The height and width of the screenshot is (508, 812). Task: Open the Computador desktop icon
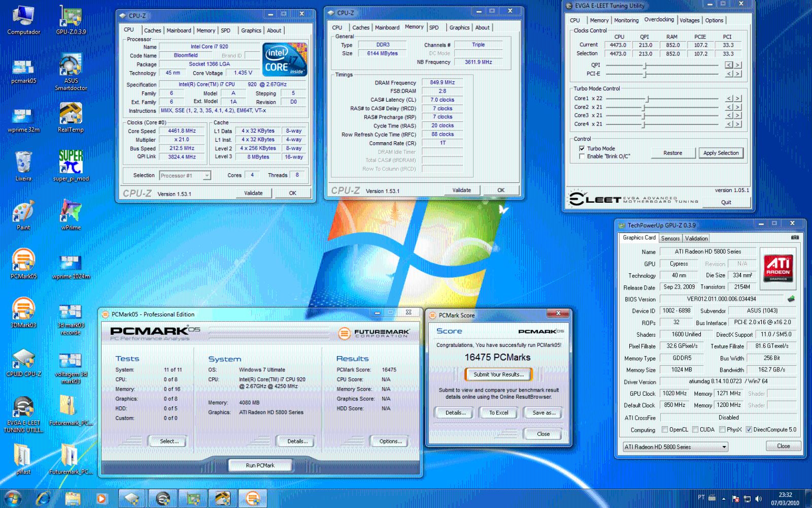(23, 20)
